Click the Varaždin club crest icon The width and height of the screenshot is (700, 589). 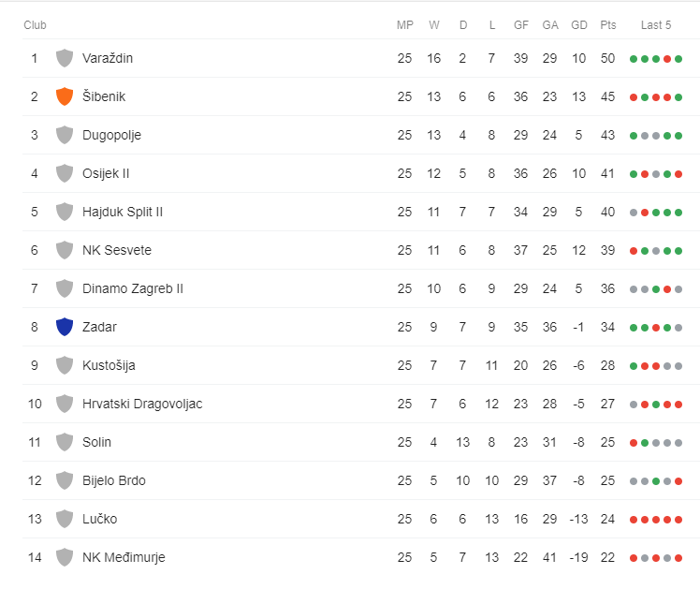[65, 58]
